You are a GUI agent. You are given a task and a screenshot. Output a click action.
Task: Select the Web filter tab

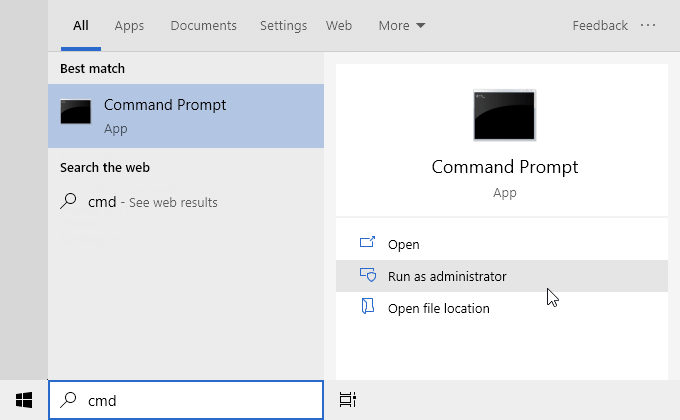(x=339, y=25)
